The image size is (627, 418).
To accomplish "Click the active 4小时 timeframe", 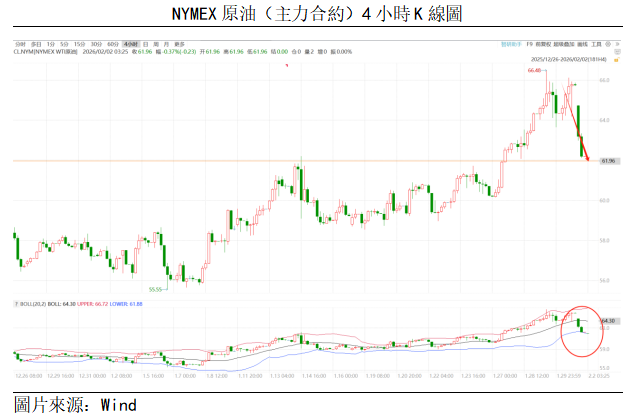I will 130,44.
